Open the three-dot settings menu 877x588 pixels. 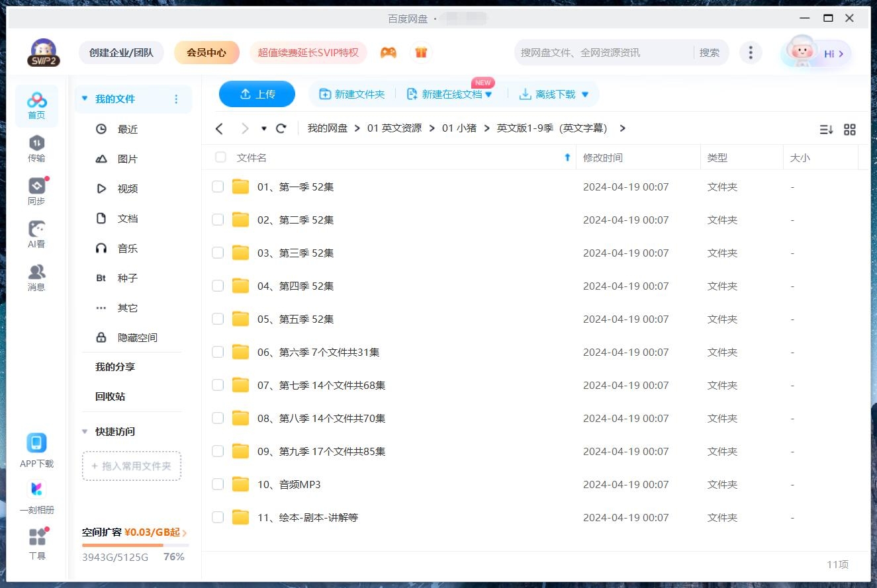click(751, 52)
